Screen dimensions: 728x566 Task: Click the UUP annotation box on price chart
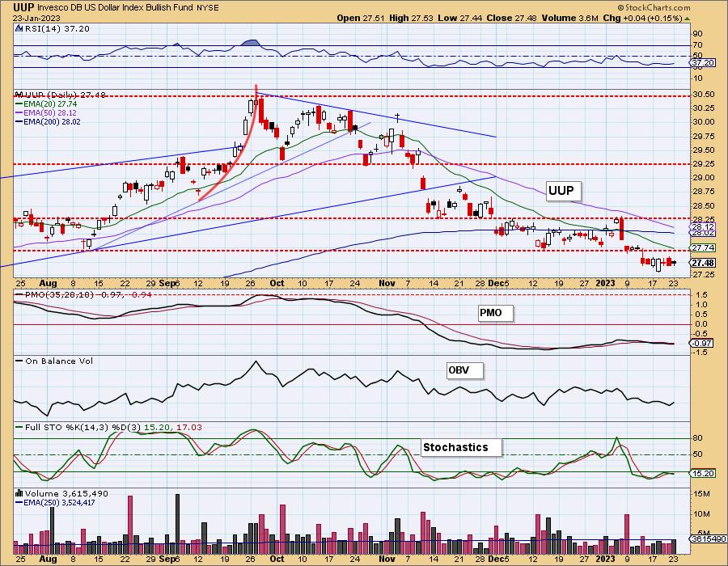click(562, 191)
